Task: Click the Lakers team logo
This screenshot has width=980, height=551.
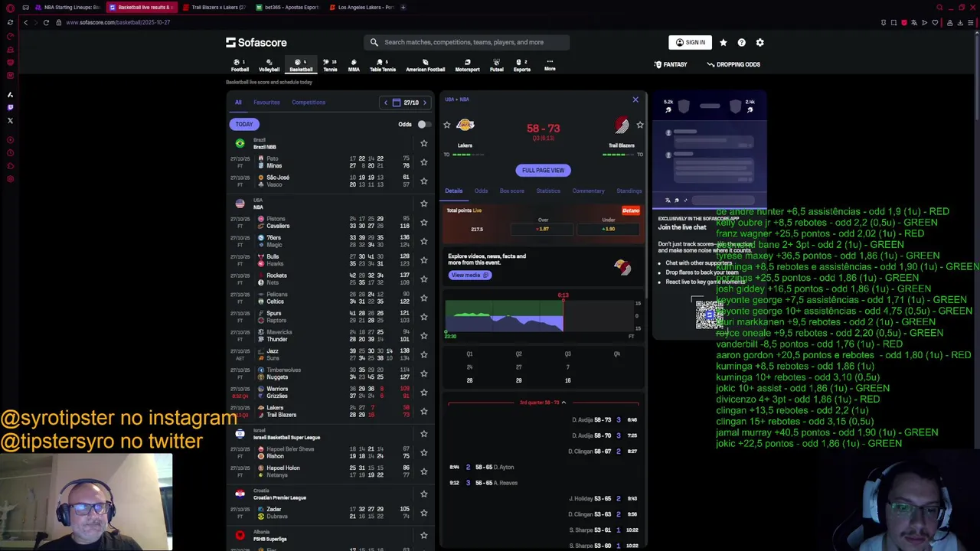Action: [465, 125]
